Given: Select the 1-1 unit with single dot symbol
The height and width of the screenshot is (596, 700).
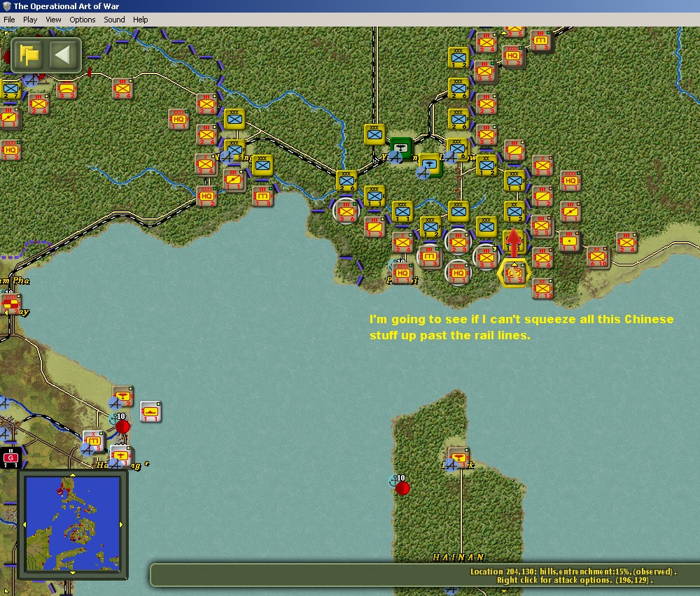Looking at the screenshot, I should point(570,241).
